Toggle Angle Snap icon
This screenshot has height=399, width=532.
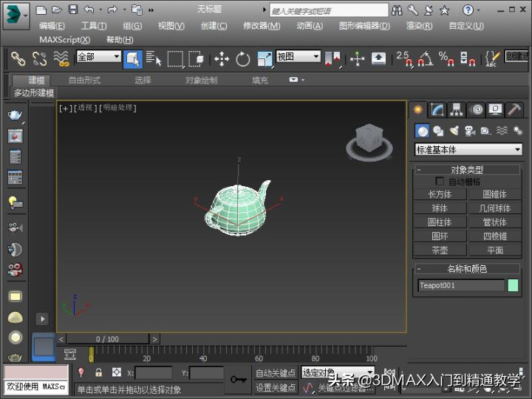pos(426,59)
